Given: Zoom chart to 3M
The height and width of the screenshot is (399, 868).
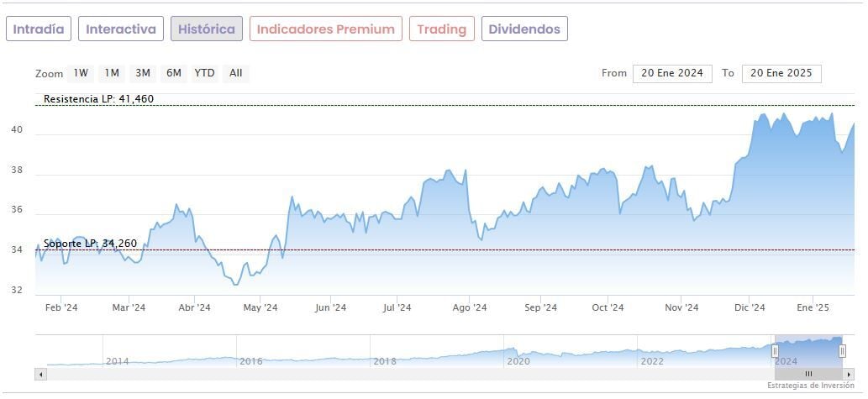Looking at the screenshot, I should [143, 73].
